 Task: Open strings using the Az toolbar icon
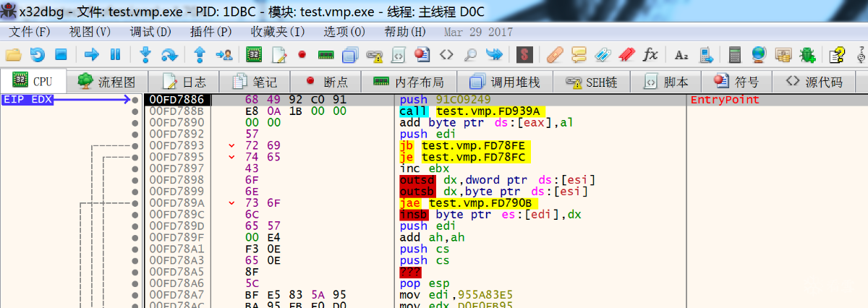coord(681,54)
